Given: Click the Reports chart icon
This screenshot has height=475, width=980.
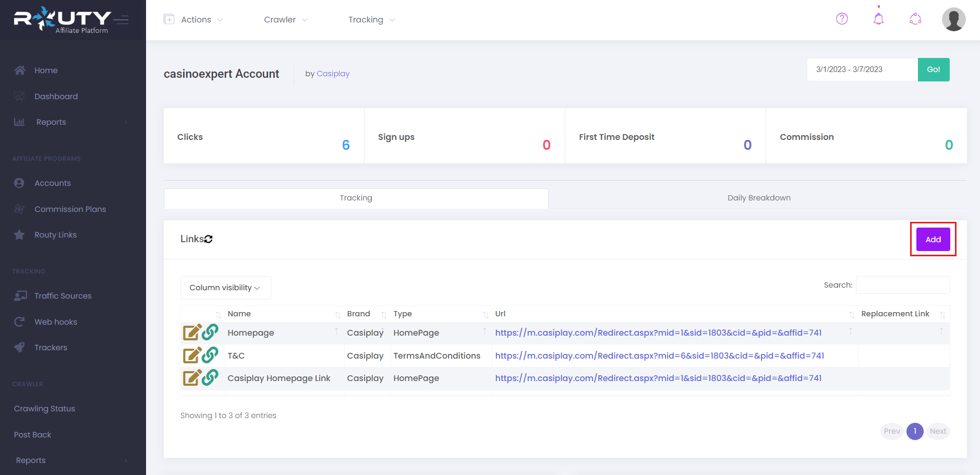Looking at the screenshot, I should (x=19, y=122).
